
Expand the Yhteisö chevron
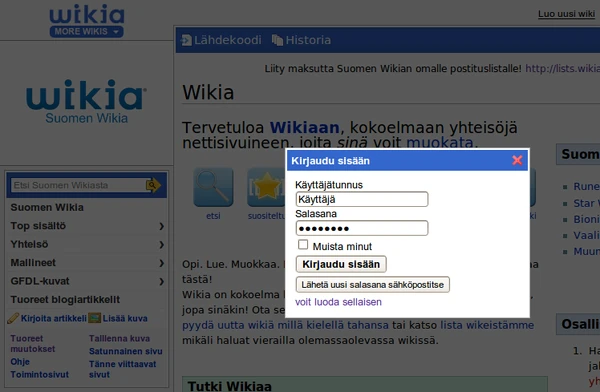click(161, 245)
